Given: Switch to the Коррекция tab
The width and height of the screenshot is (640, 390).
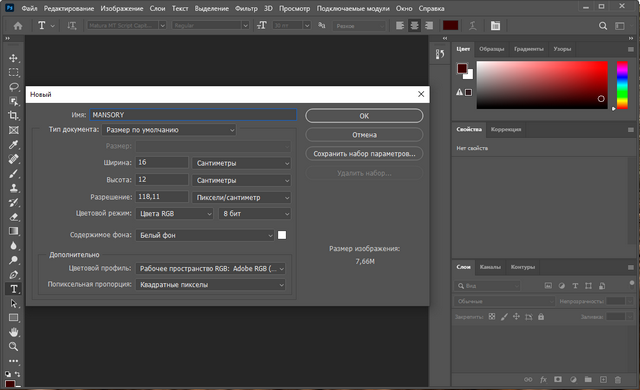Looking at the screenshot, I should pos(506,129).
